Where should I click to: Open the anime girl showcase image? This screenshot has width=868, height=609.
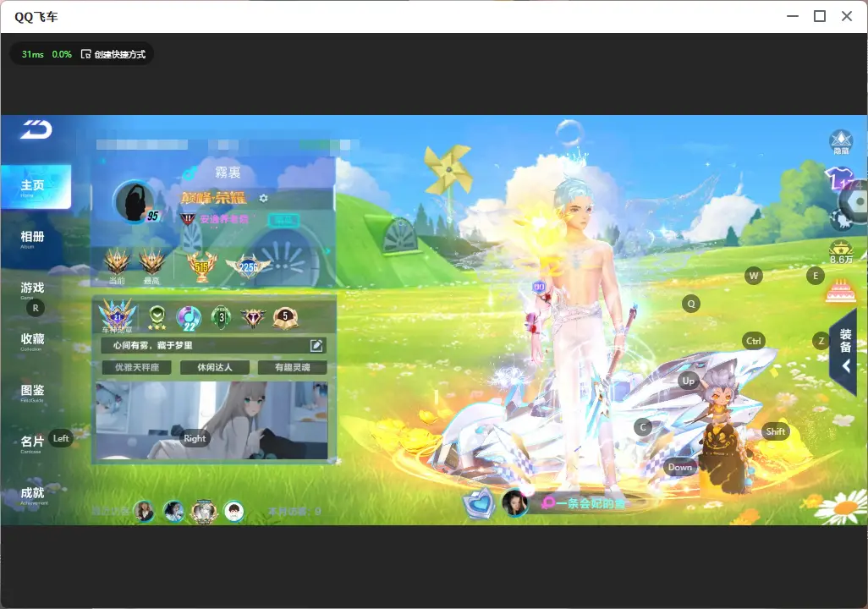(212, 420)
